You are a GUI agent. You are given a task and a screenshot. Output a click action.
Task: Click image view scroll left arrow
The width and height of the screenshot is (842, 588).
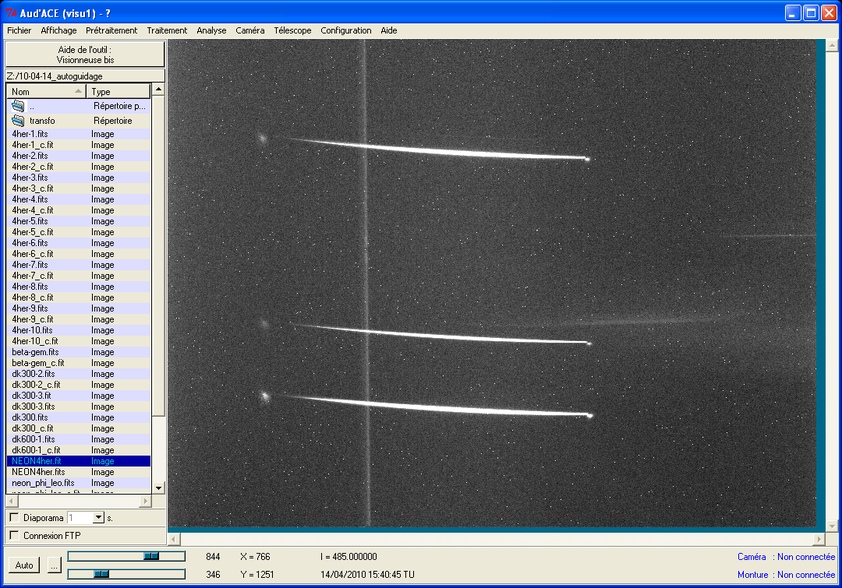(x=174, y=539)
